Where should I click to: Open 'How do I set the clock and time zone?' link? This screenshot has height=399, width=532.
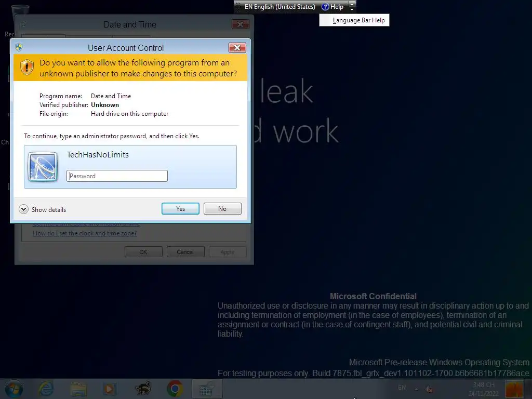point(85,233)
